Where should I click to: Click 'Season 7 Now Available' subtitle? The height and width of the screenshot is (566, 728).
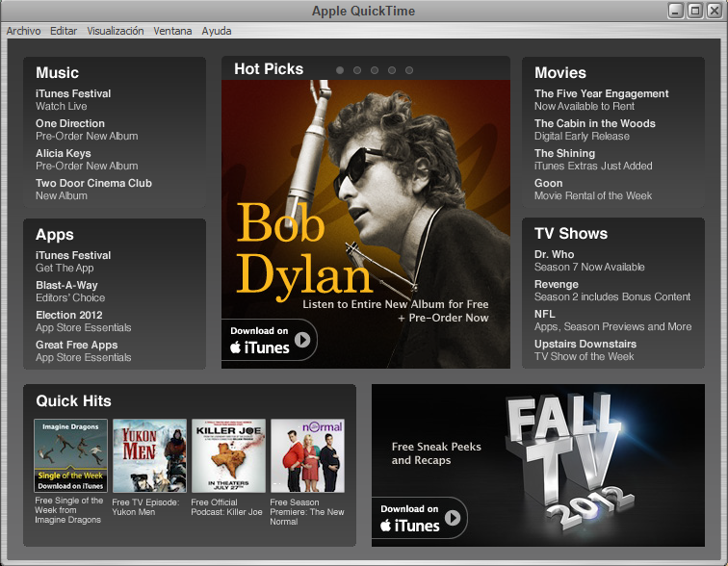point(589,268)
